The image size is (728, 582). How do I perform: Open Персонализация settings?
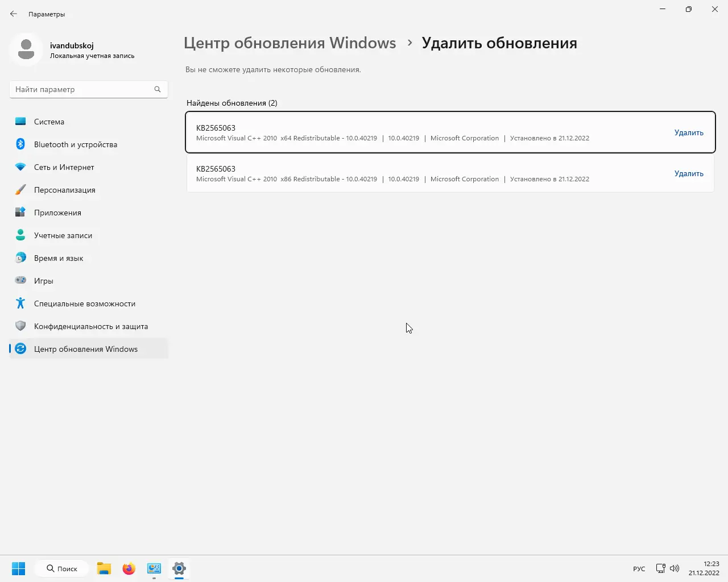click(x=89, y=190)
